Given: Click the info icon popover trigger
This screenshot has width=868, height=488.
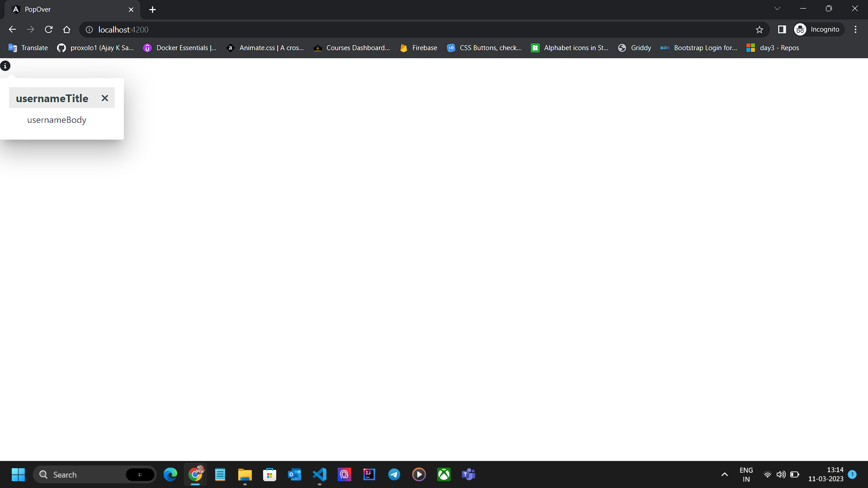Looking at the screenshot, I should [x=5, y=66].
